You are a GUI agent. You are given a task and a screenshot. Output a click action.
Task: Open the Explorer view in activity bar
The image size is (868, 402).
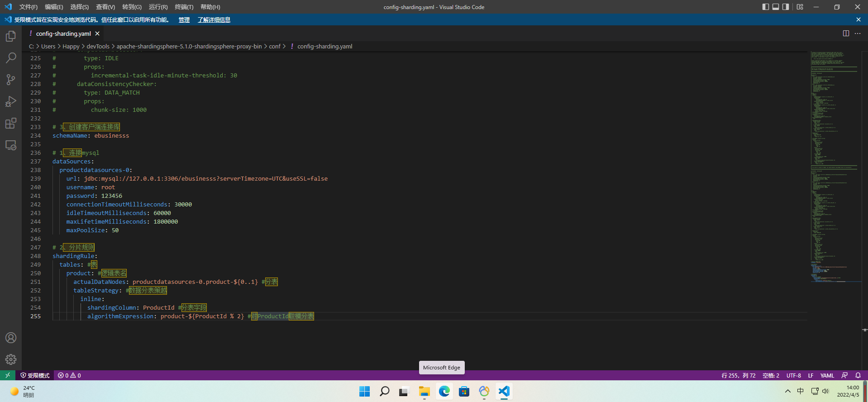click(x=11, y=36)
